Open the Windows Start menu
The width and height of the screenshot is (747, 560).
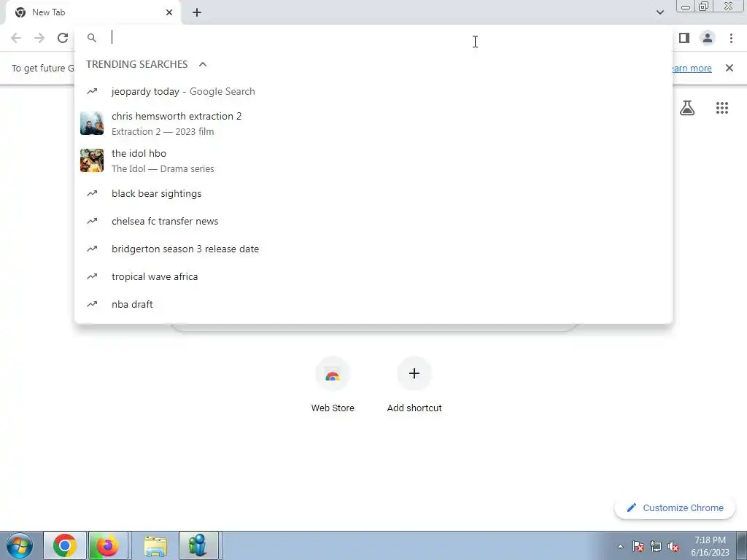pos(20,545)
